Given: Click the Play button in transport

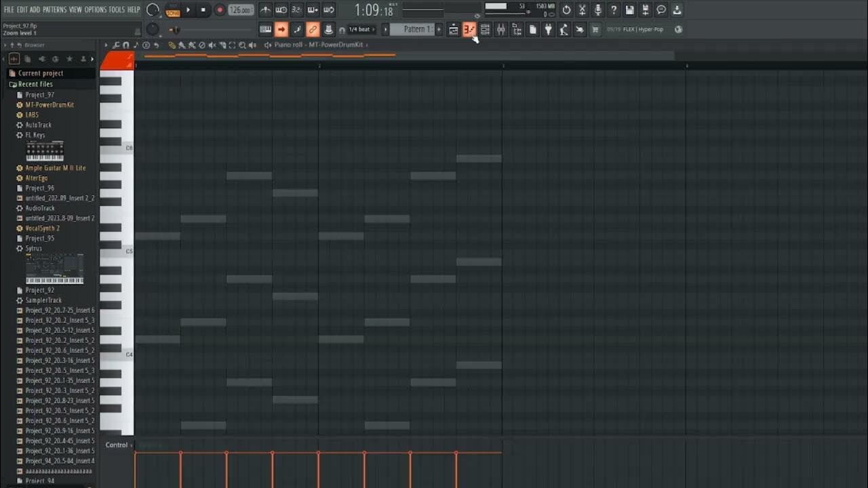Looking at the screenshot, I should pos(189,10).
